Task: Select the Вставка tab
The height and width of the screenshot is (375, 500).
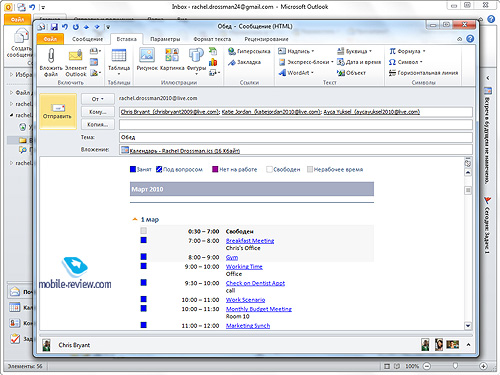Action: [127, 39]
